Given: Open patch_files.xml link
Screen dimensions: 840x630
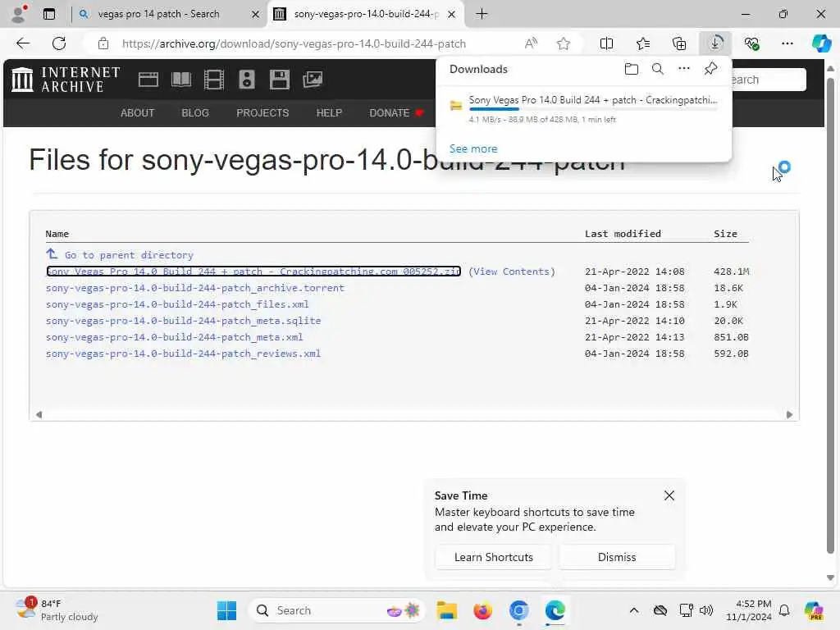Looking at the screenshot, I should tap(177, 304).
